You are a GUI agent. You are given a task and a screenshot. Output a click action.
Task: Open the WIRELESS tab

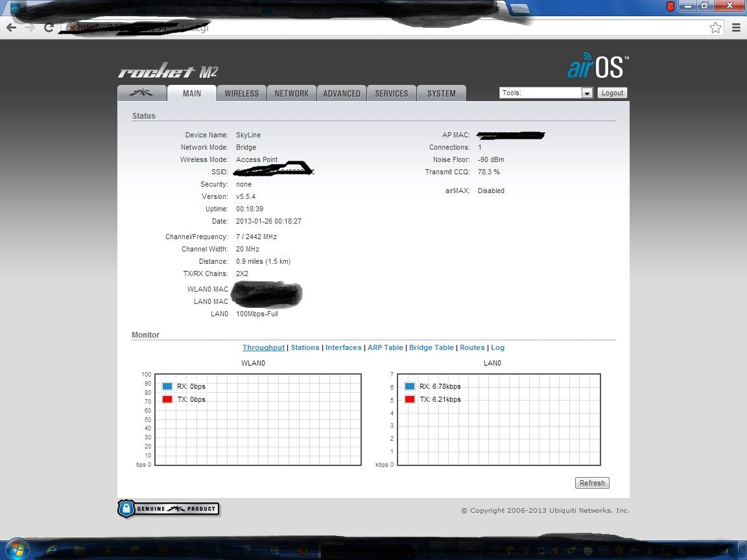tap(242, 93)
